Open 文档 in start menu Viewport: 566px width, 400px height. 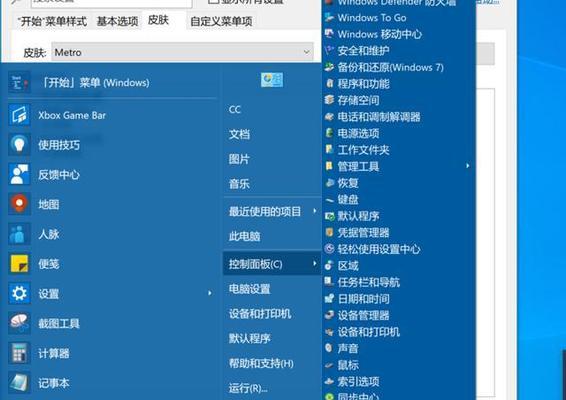[x=239, y=134]
